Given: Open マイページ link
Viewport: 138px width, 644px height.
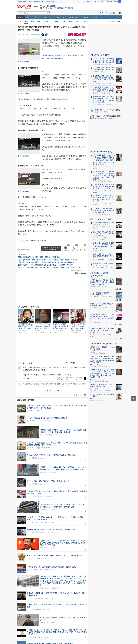Looking at the screenshot, I should [103, 13].
